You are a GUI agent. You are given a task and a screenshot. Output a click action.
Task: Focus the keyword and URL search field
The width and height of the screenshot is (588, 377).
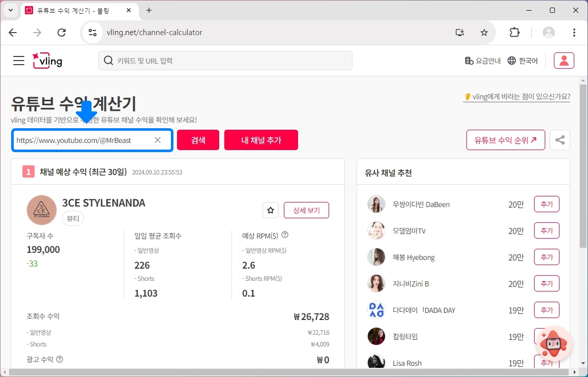coord(225,61)
